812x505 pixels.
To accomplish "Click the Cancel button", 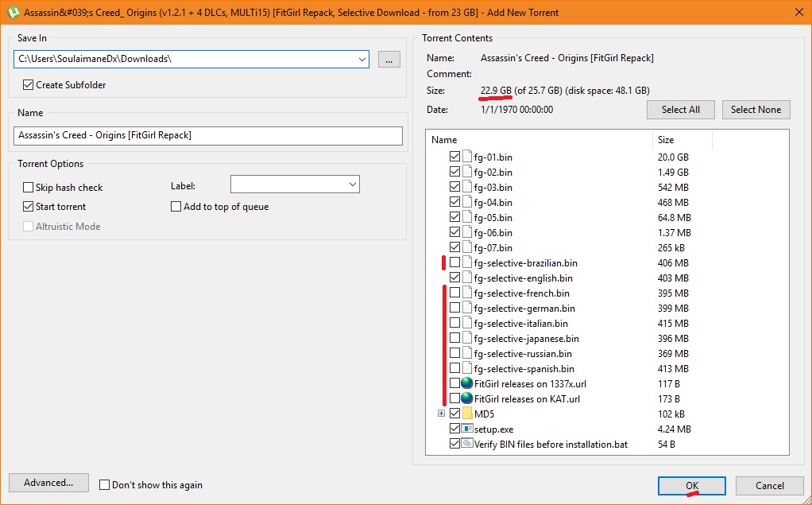I will click(x=770, y=486).
